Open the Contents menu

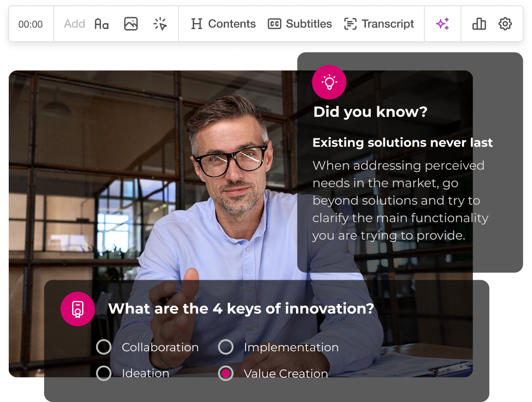(x=223, y=24)
